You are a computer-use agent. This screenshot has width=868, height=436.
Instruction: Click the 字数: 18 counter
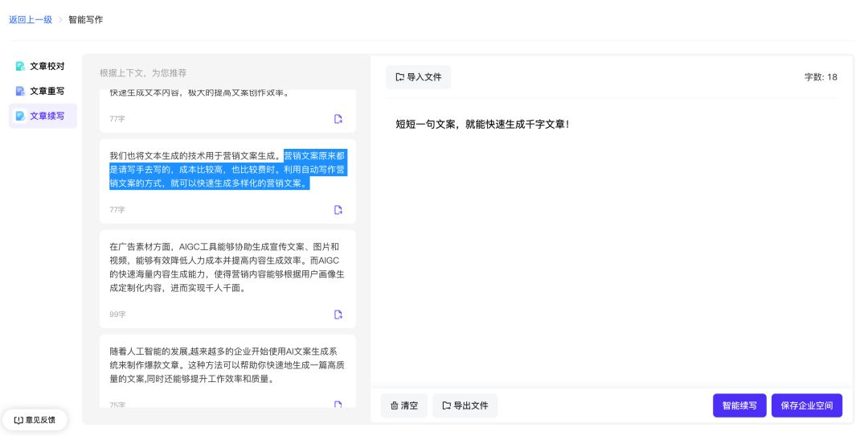coord(821,77)
